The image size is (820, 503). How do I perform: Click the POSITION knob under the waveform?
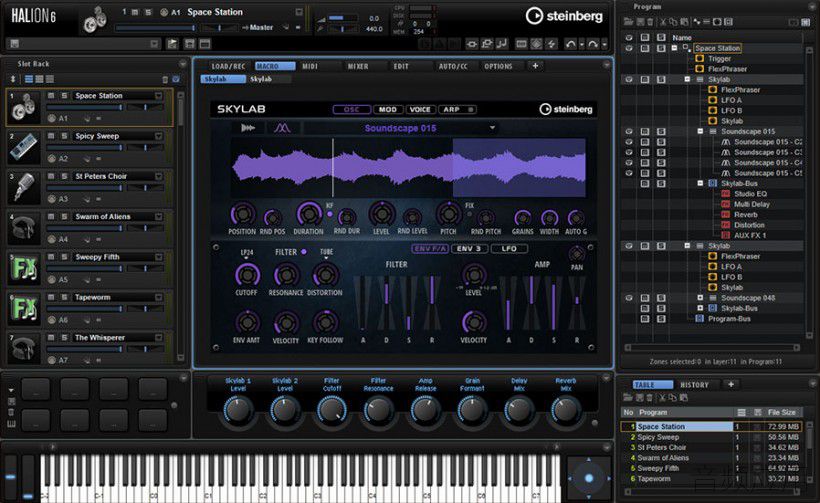(x=242, y=214)
